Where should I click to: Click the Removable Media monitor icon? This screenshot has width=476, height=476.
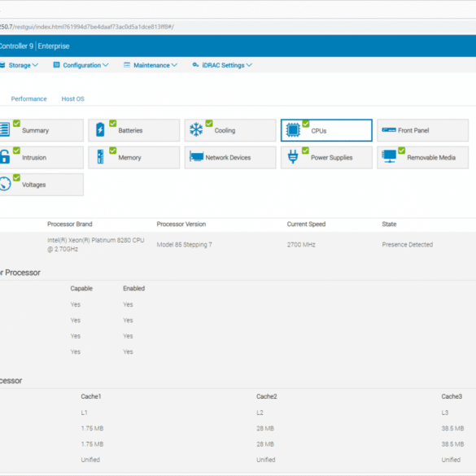389,157
